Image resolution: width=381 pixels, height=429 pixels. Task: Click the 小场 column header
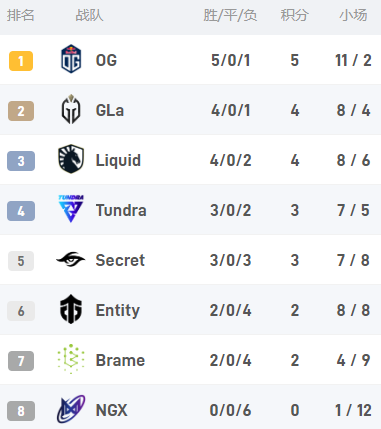click(353, 15)
